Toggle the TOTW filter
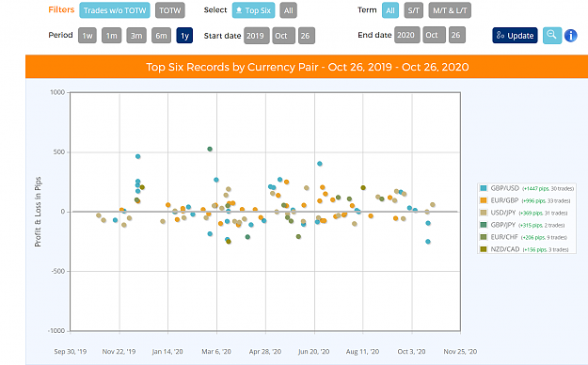588x365 pixels. point(170,10)
